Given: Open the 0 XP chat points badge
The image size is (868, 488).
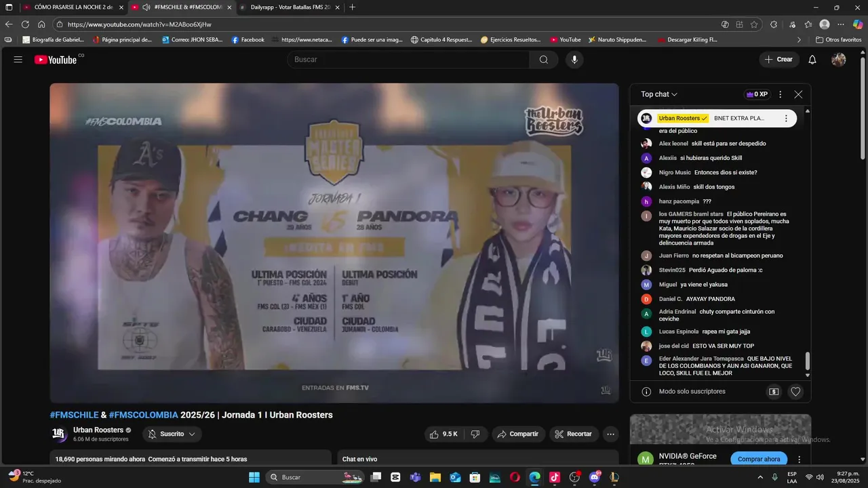Looking at the screenshot, I should [757, 95].
